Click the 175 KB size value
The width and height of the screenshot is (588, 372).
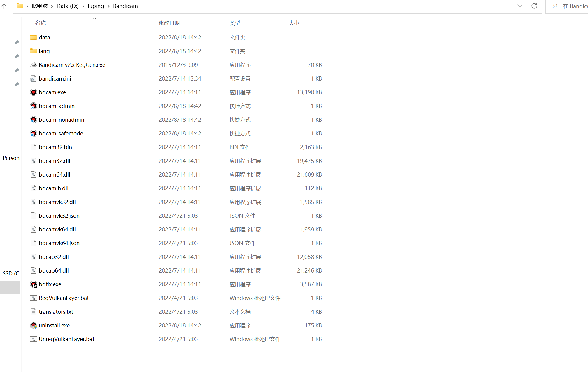(x=313, y=325)
